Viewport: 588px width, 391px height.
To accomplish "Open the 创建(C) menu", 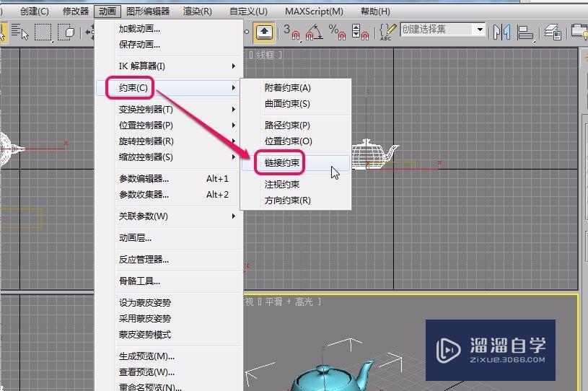I will [x=34, y=12].
